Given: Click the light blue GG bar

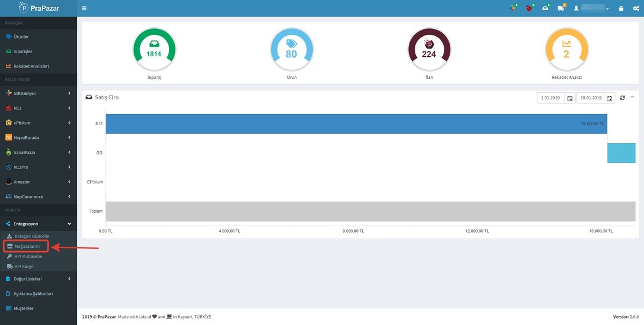Looking at the screenshot, I should coord(621,153).
